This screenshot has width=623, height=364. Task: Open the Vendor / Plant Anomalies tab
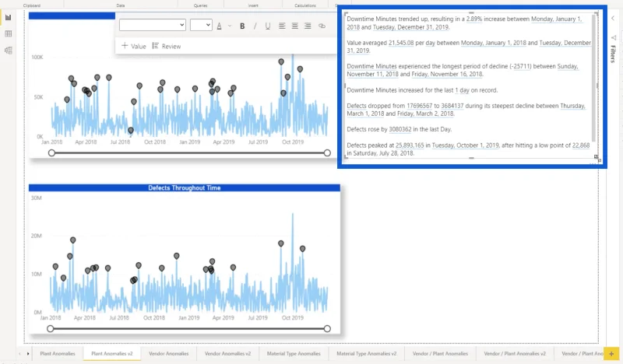click(x=440, y=353)
